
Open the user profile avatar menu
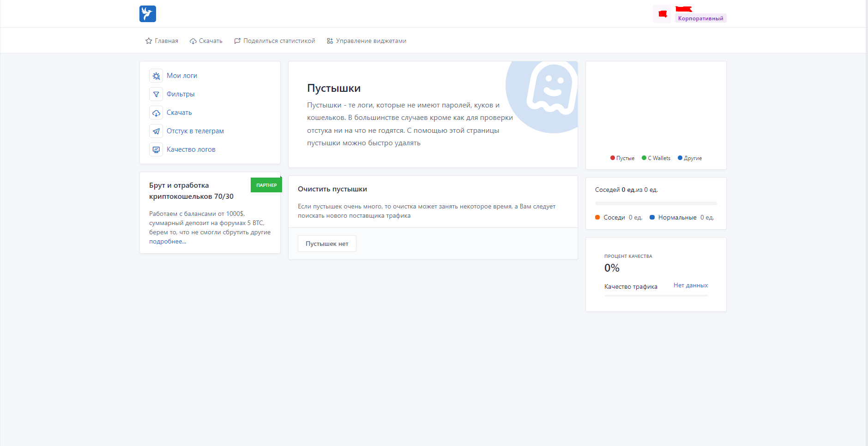662,14
